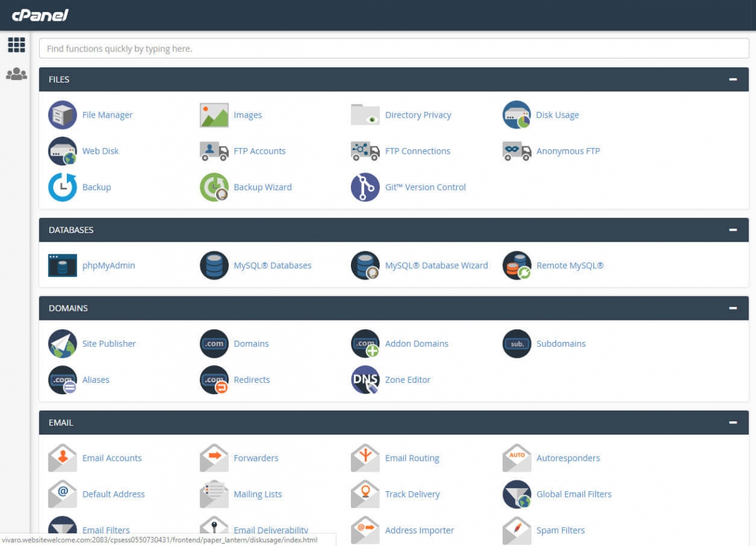Open the FTP Connections icon
Image resolution: width=756 pixels, height=546 pixels.
365,151
